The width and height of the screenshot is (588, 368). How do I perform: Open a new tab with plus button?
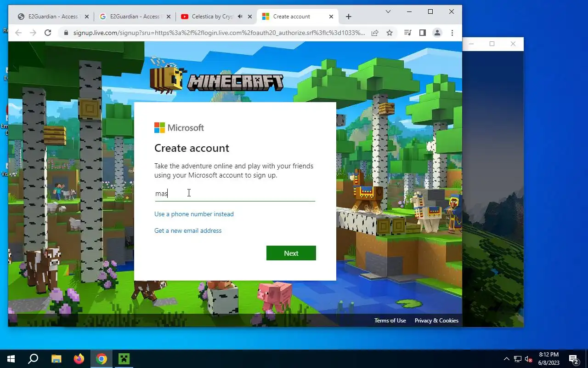349,17
